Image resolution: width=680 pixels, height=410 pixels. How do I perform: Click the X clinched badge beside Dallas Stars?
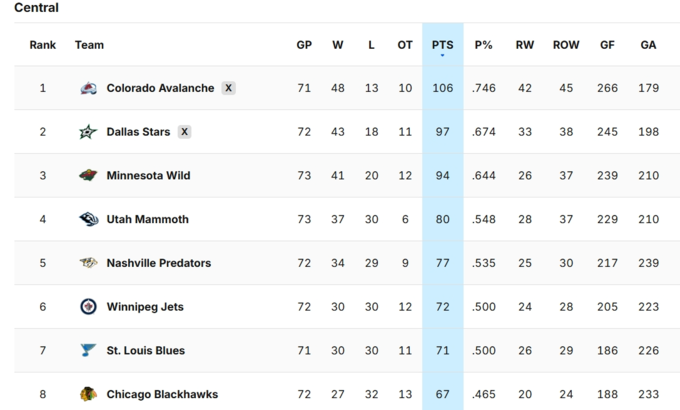pos(184,132)
